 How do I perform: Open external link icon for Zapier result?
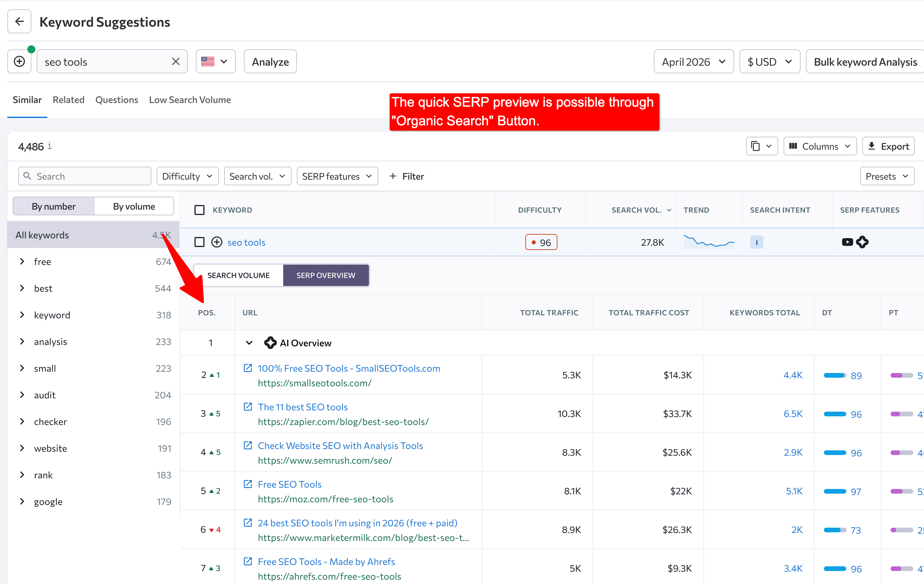point(248,406)
